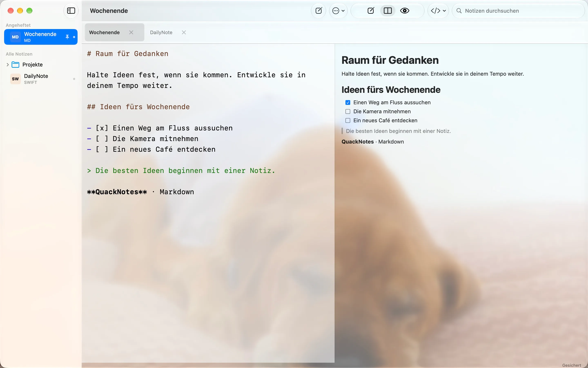Close the DailyNote tab
Screen dimensions: 588x368
(184, 32)
